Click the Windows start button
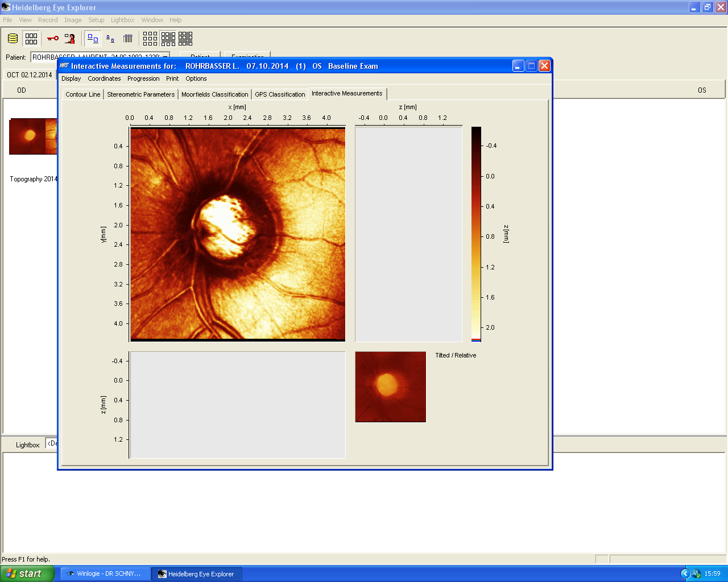Screen dimensions: 728x582 tap(27, 573)
